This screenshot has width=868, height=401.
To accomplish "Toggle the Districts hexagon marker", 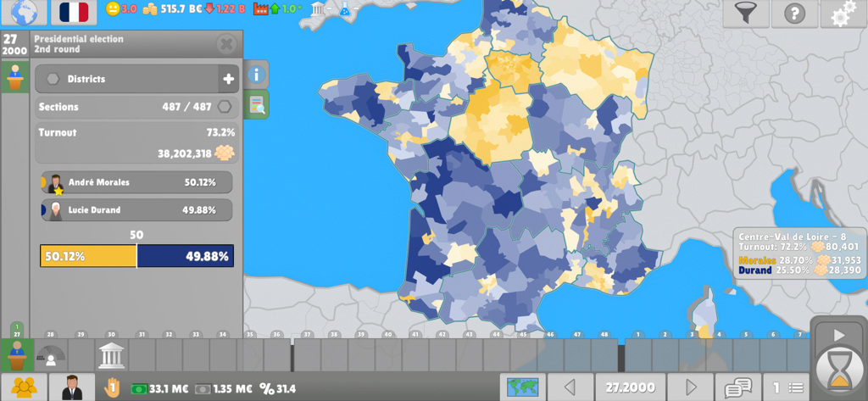I will point(53,79).
